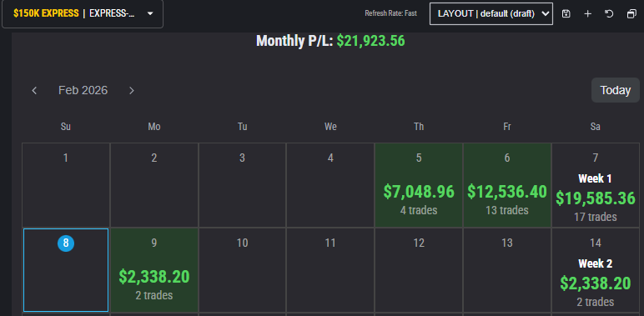Click the Monthly P/L $21,923.56 value

coord(370,41)
